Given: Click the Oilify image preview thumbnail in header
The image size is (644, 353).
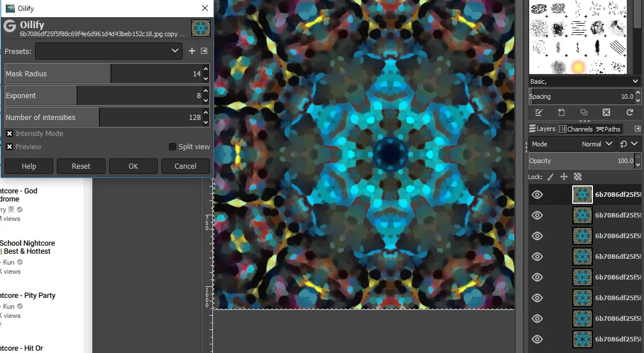Looking at the screenshot, I should click(x=201, y=28).
